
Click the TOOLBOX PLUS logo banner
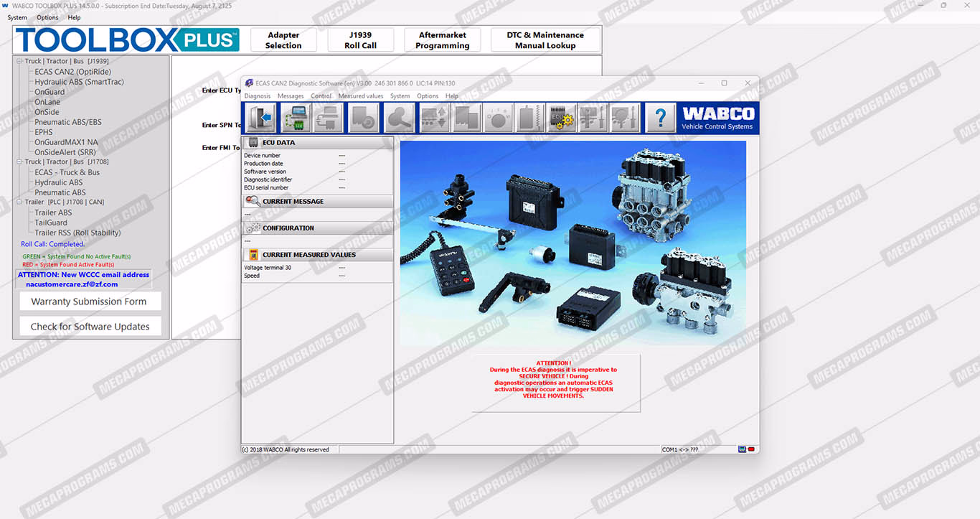coord(128,39)
